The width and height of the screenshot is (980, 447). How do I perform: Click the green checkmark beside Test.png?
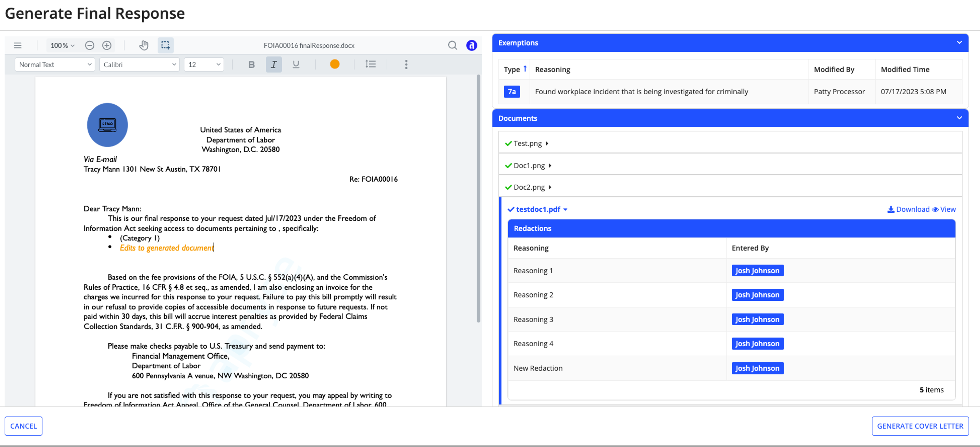[508, 143]
